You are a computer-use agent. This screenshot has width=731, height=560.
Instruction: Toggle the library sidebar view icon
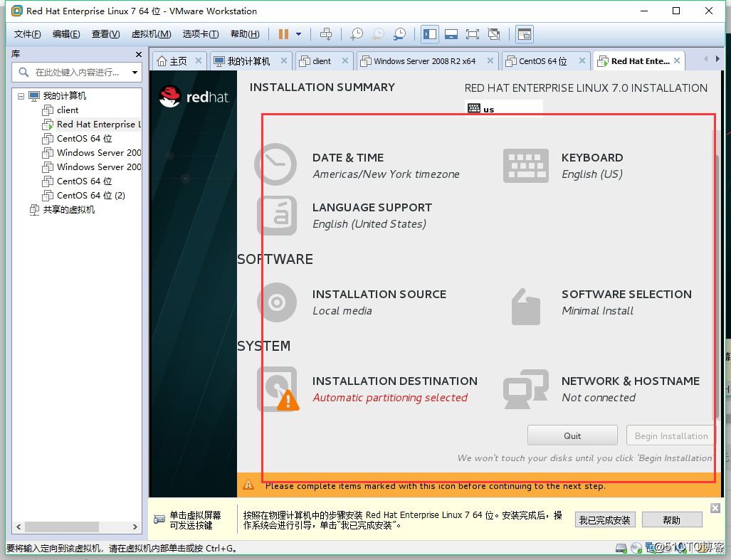(x=430, y=34)
